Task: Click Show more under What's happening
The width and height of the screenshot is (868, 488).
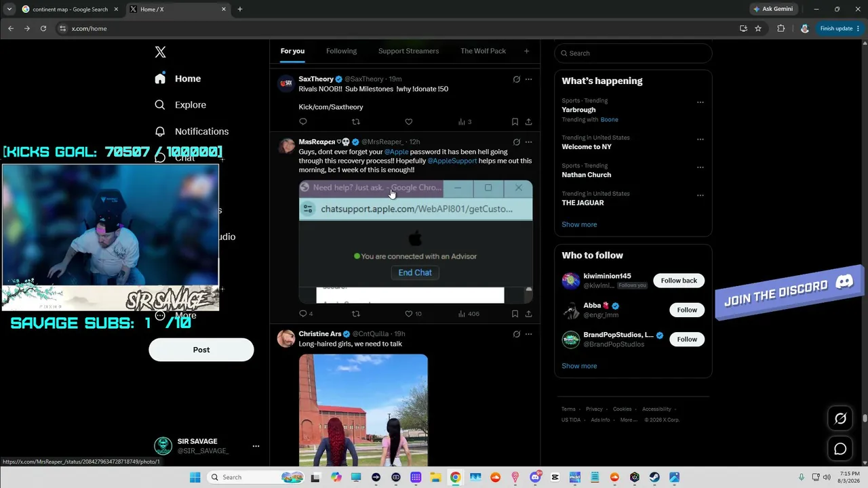Action: 579,224
